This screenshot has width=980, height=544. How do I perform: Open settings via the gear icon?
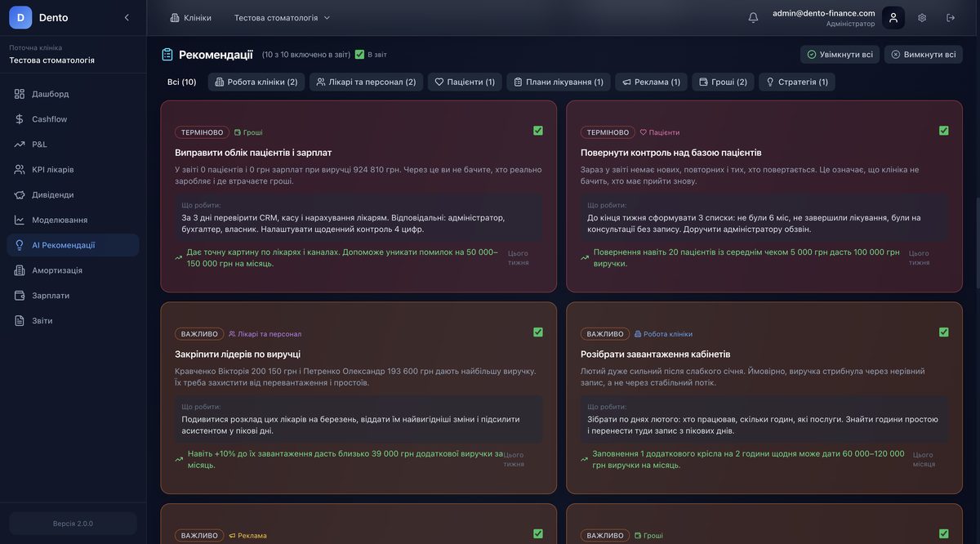[x=922, y=18]
